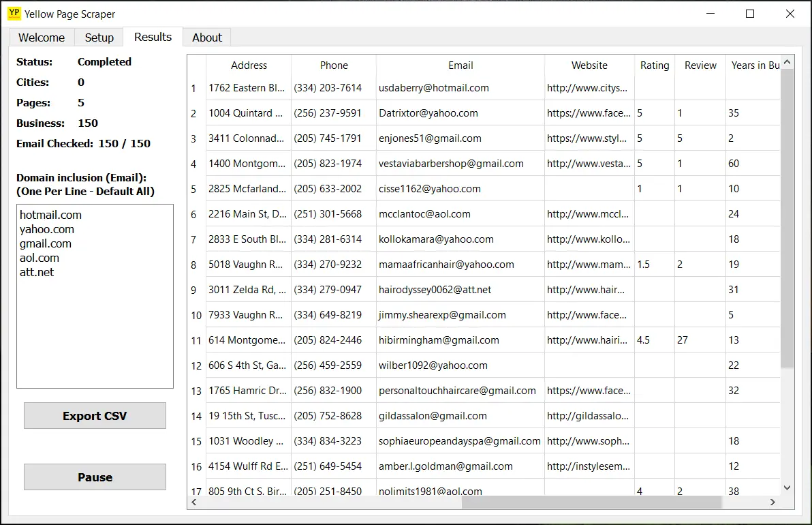Viewport: 812px width, 525px height.
Task: Click the Email column header
Action: 460,65
